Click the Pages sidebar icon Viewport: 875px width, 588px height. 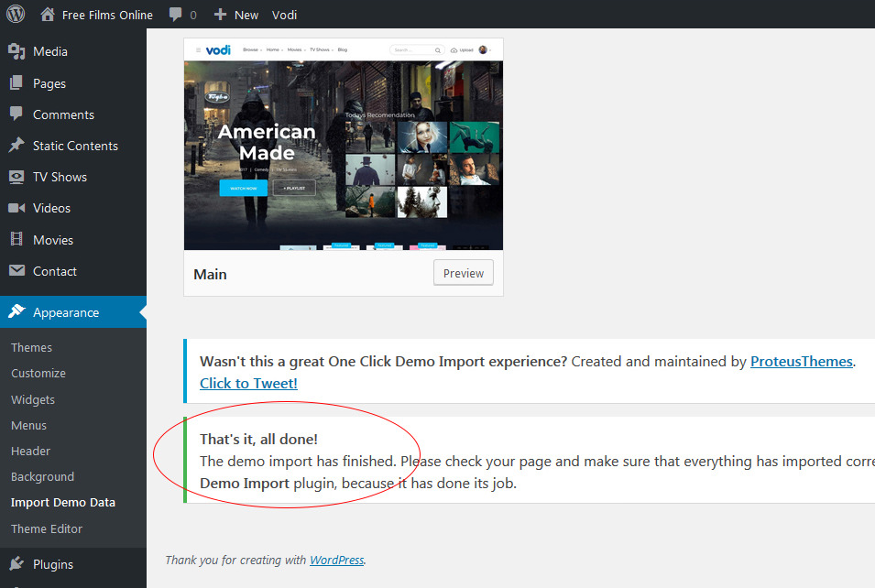pyautogui.click(x=16, y=83)
